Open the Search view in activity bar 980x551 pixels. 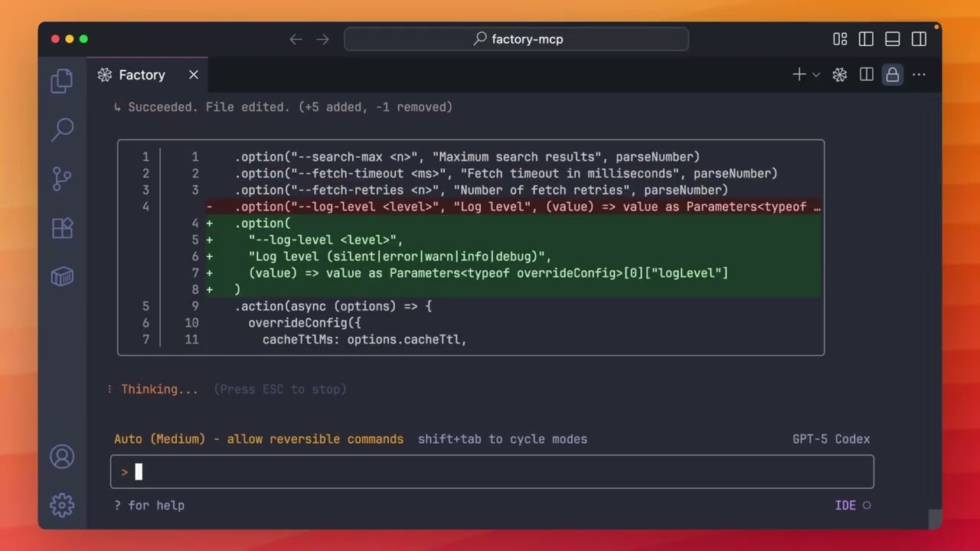pos(62,129)
